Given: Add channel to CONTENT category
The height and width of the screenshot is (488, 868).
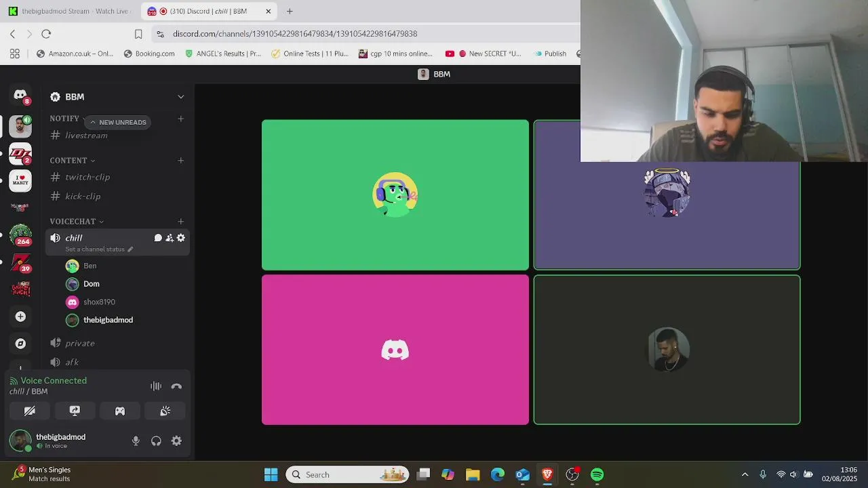Looking at the screenshot, I should [x=181, y=161].
